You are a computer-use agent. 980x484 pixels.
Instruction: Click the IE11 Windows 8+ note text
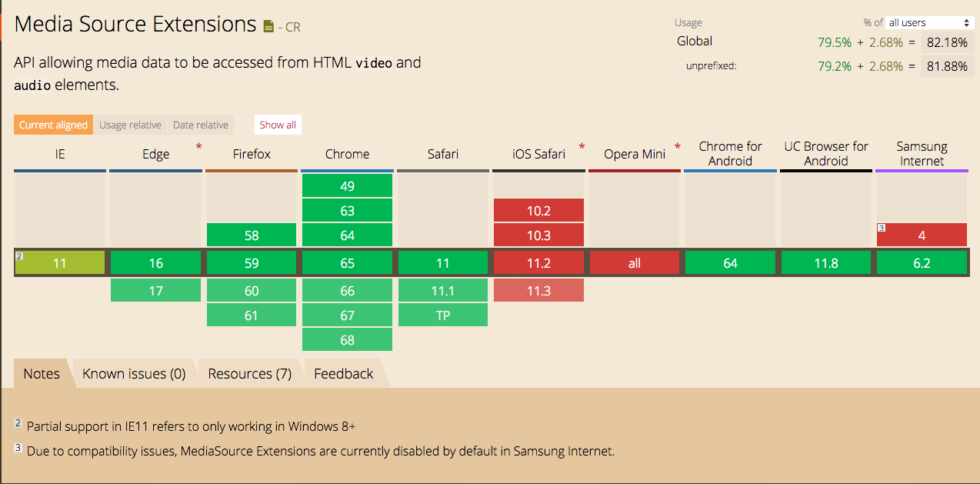pyautogui.click(x=191, y=426)
